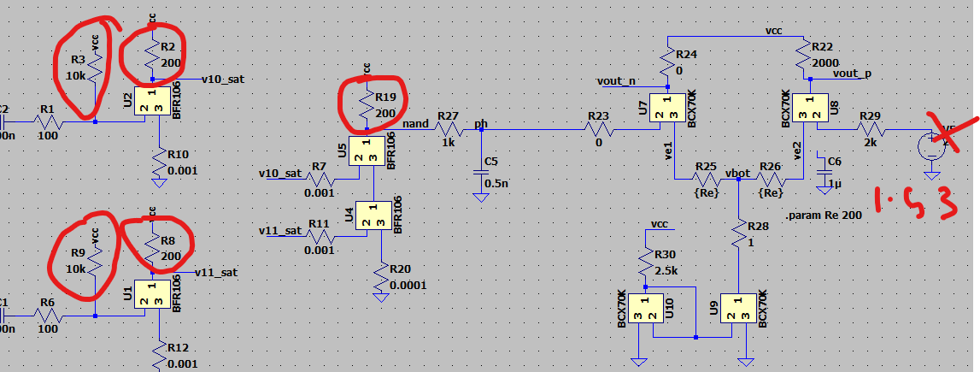The width and height of the screenshot is (980, 372).
Task: Click the .param Re 200 directive
Action: coord(818,215)
